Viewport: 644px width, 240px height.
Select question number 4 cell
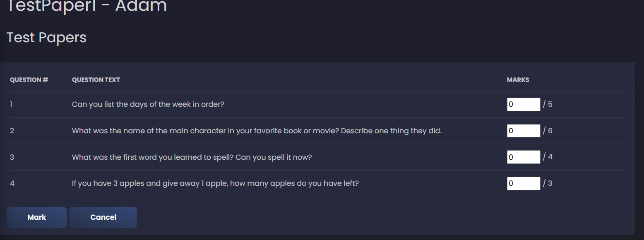tap(12, 183)
